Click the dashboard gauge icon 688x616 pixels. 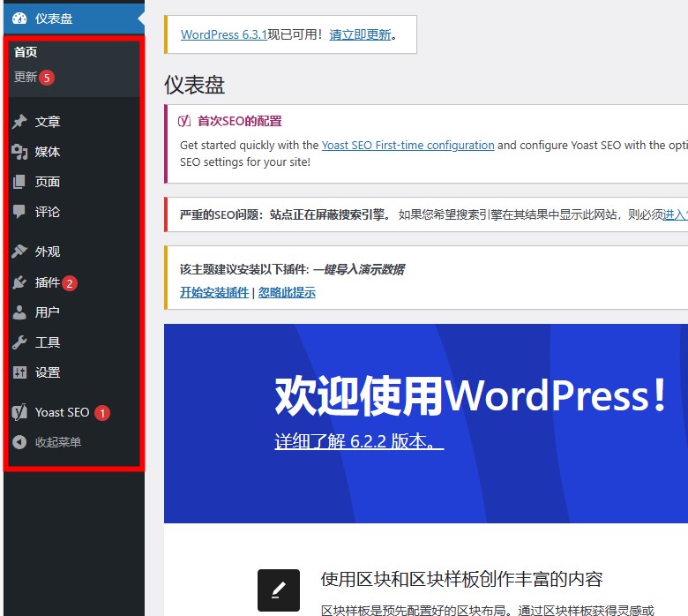[19, 19]
